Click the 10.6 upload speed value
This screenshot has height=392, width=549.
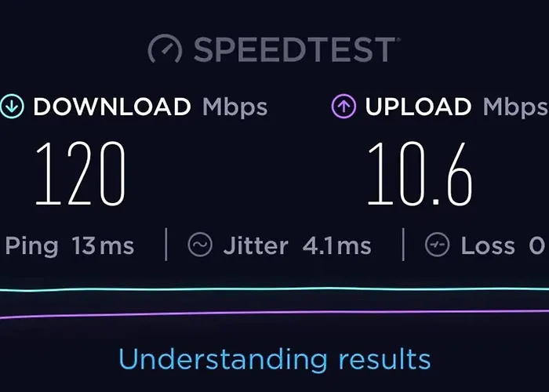click(x=420, y=173)
